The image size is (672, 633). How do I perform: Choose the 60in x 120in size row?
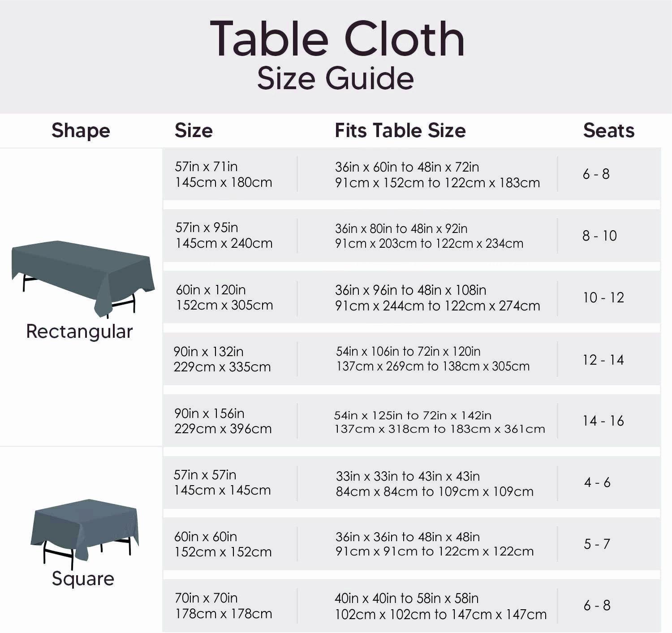coord(224,297)
